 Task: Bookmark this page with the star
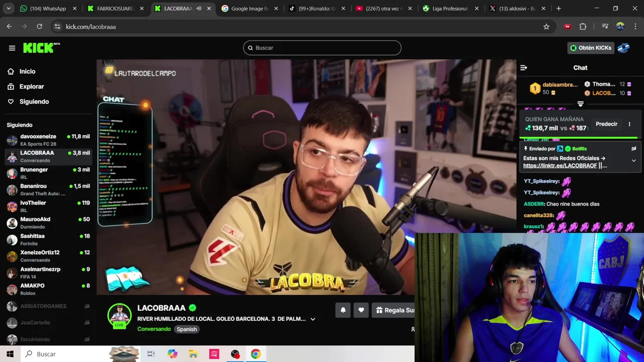click(x=546, y=27)
